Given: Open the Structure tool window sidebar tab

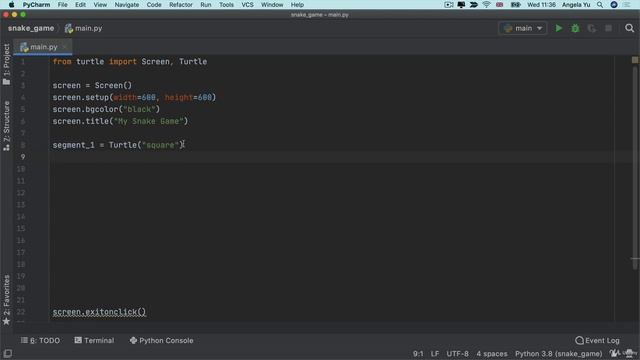Looking at the screenshot, I should 6,126.
